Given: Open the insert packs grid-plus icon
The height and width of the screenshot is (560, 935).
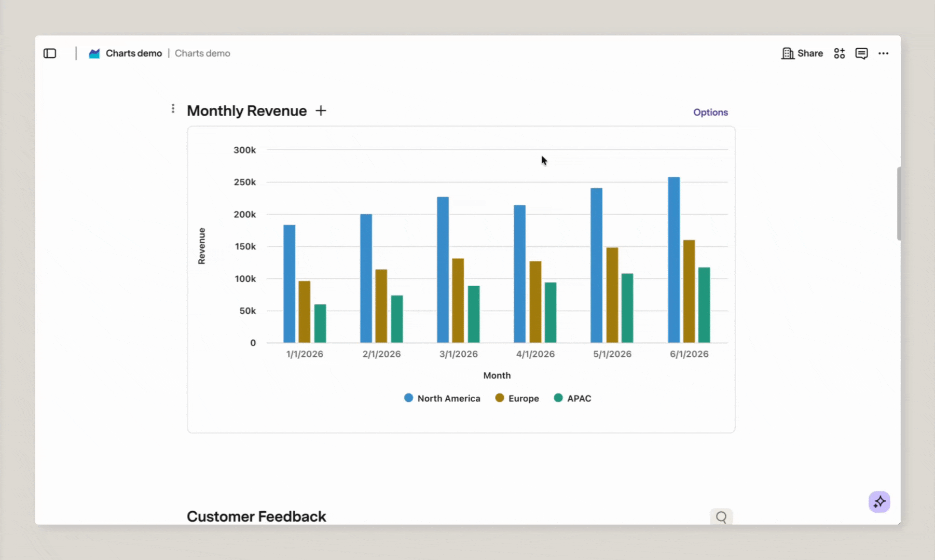Looking at the screenshot, I should tap(840, 53).
